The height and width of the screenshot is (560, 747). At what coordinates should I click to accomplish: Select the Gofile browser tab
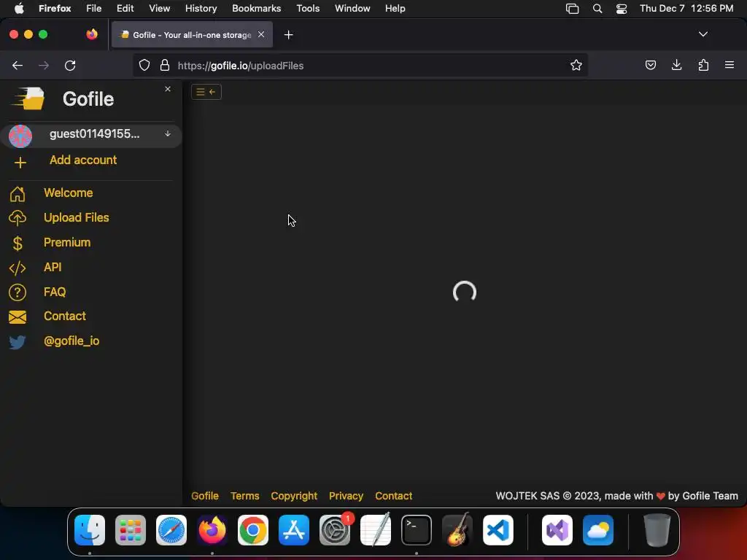tap(192, 35)
